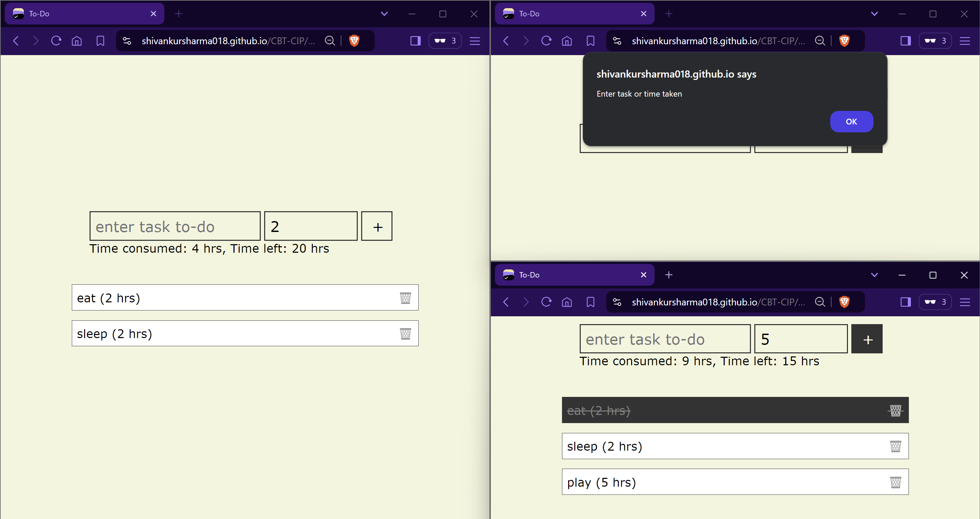
Task: Mark play (5 hrs) as completed
Action: tap(647, 482)
